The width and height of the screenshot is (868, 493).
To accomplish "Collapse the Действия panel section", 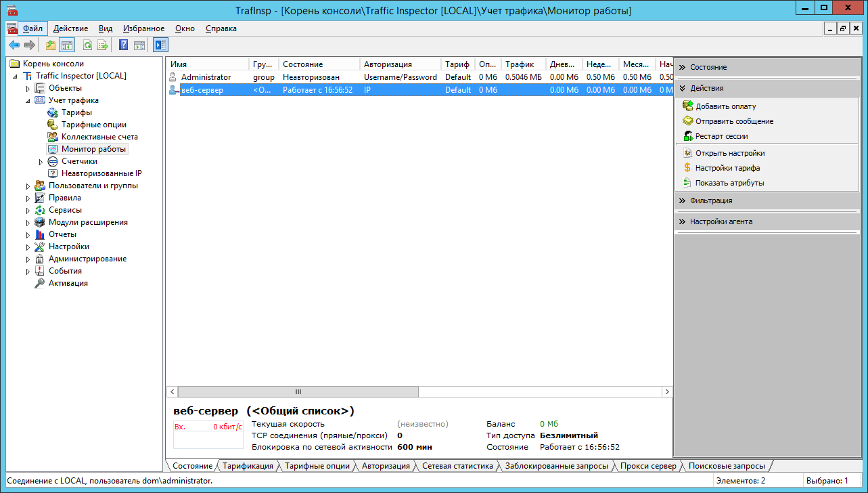I will [767, 88].
